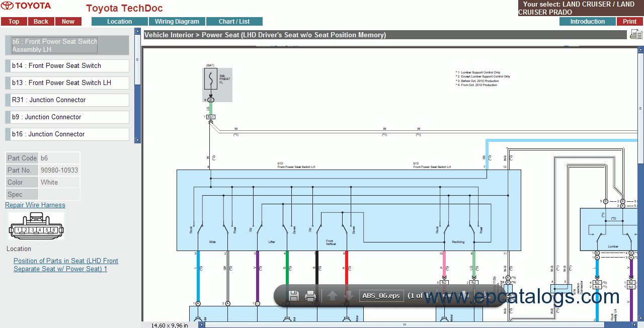644x328 pixels.
Task: Click the Part Code value b6
Action: click(59, 158)
